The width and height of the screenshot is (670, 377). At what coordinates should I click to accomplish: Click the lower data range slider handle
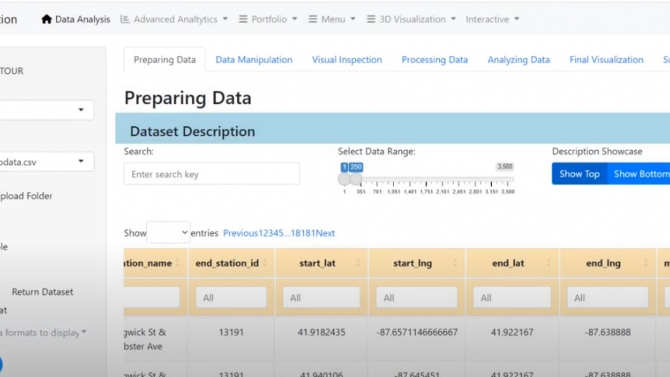coord(344,179)
